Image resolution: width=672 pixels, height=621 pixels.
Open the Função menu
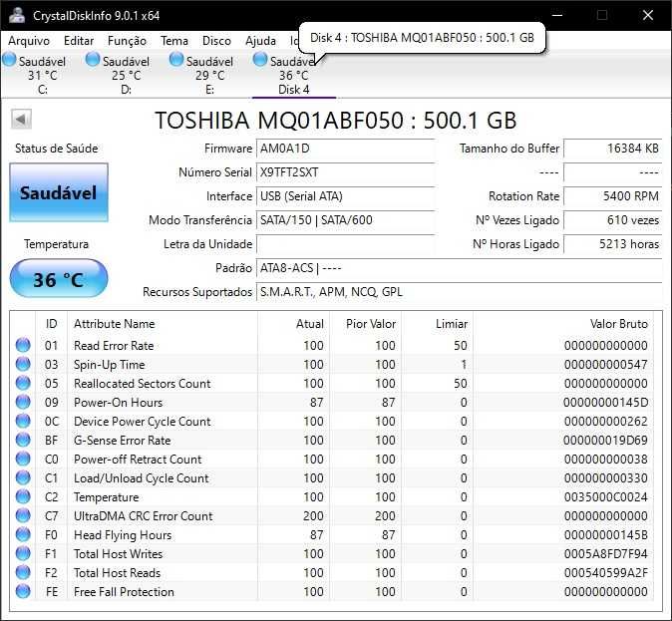pyautogui.click(x=127, y=41)
